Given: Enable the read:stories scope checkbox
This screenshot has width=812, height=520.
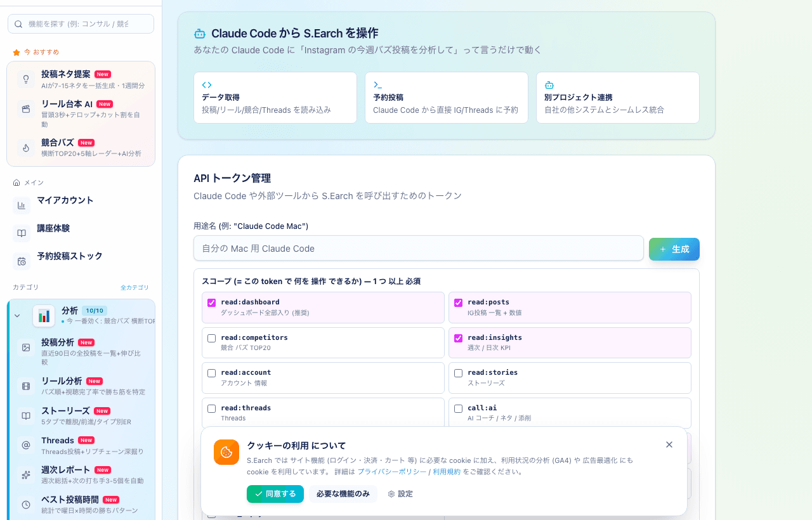Looking at the screenshot, I should click(x=459, y=373).
